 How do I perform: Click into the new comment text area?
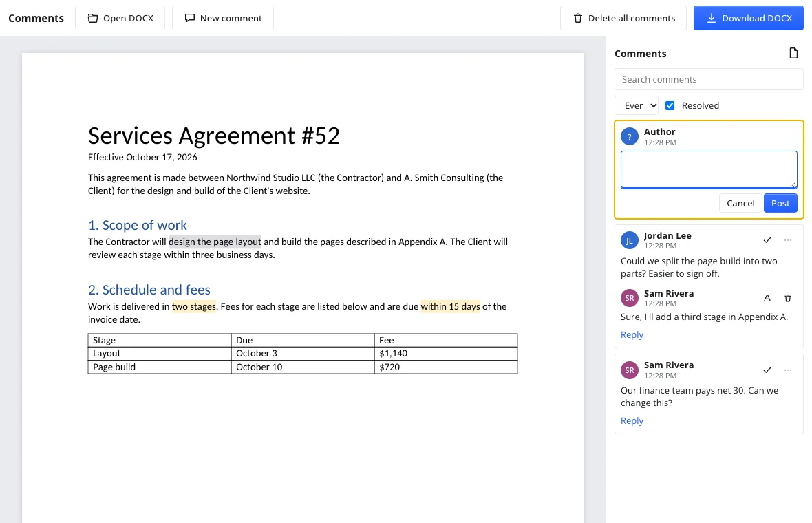(708, 170)
